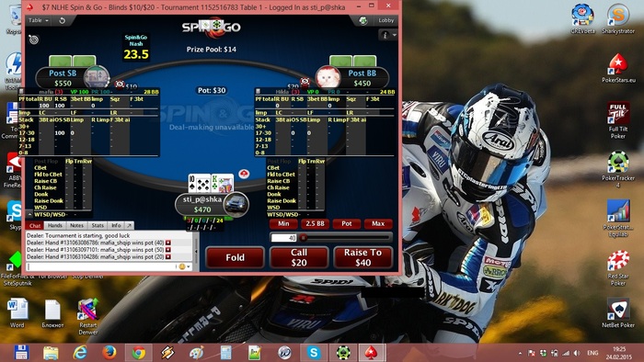This screenshot has height=362, width=644.
Task: Open the Word desktop shortcut
Action: point(17,313)
